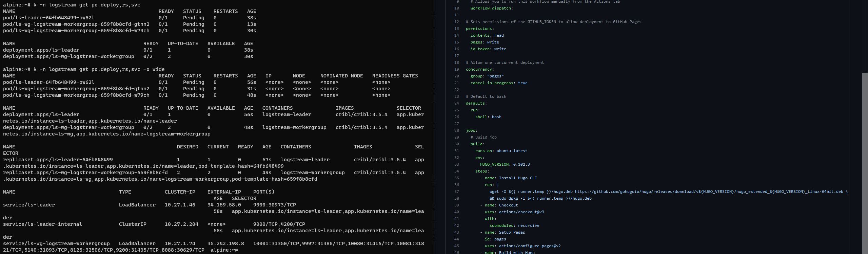Image resolution: width=868 pixels, height=254 pixels.
Task: Click 'pod-template-hash=64fb648499' selector text
Action: coord(241,166)
